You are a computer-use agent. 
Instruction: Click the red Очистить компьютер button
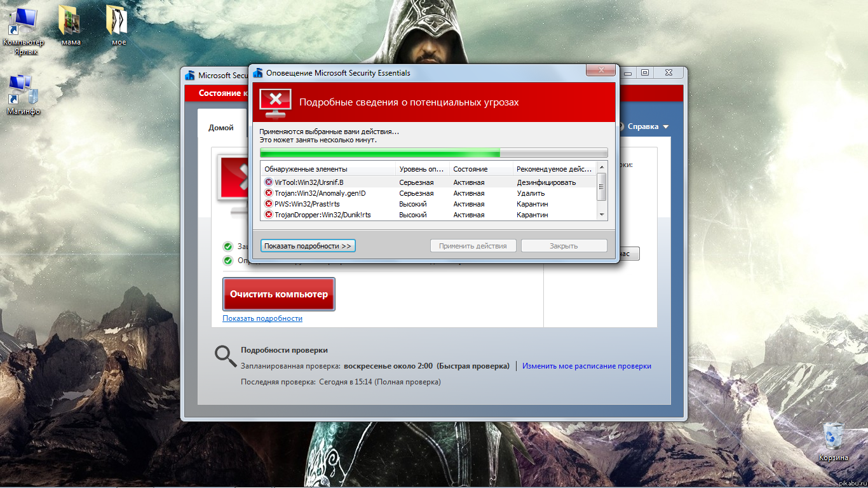279,294
